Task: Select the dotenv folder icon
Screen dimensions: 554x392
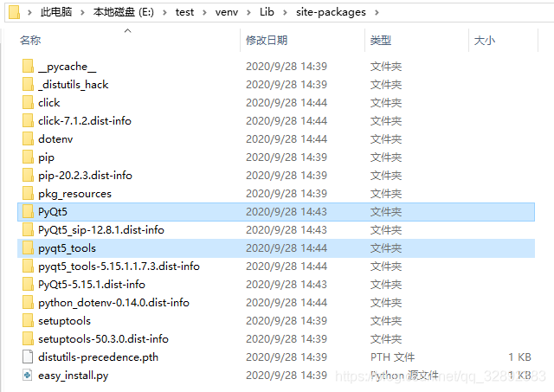Action: click(28, 138)
